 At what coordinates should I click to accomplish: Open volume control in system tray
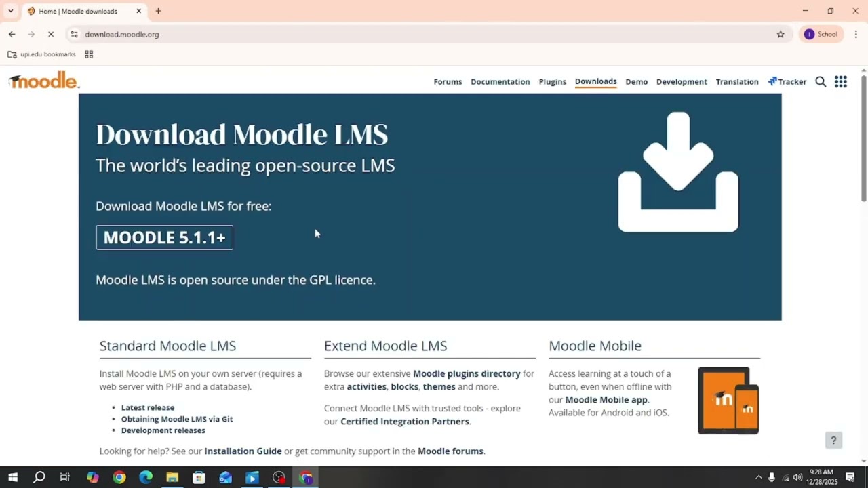797,478
